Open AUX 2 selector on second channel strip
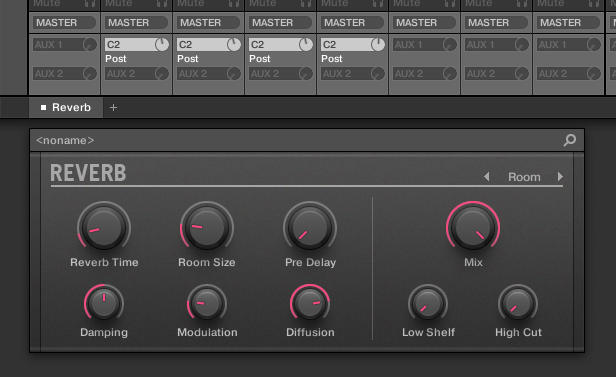The image size is (616, 377). (x=130, y=73)
